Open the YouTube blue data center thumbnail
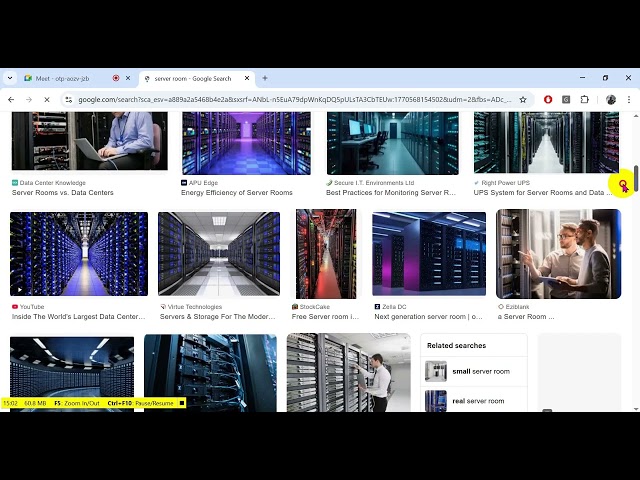 (x=79, y=253)
